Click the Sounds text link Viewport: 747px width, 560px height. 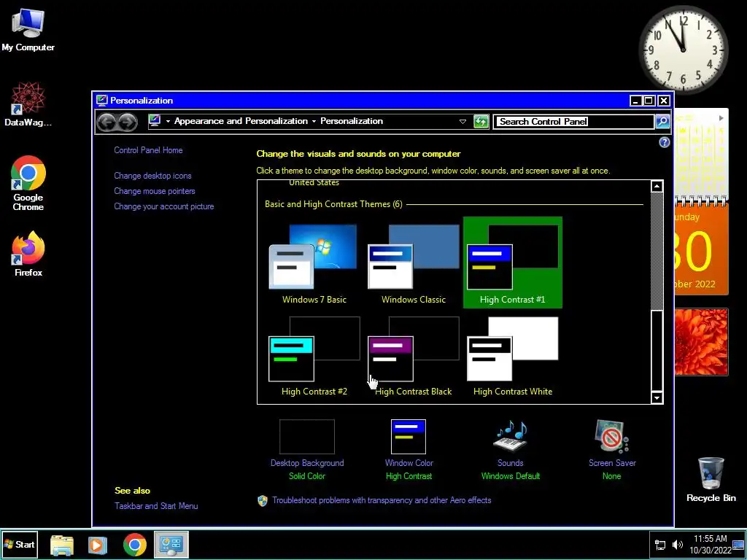510,463
